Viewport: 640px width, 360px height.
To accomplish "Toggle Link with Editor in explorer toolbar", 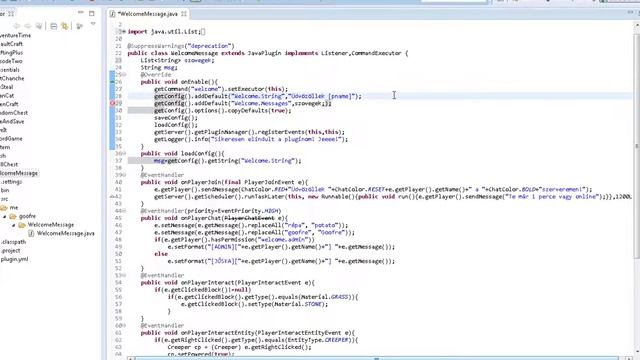I will [64, 26].
